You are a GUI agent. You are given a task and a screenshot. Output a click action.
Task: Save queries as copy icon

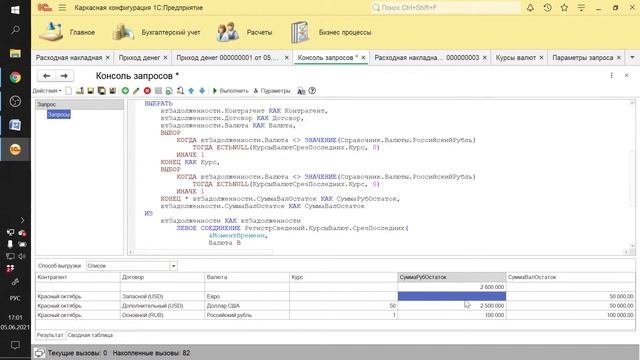pyautogui.click(x=101, y=91)
